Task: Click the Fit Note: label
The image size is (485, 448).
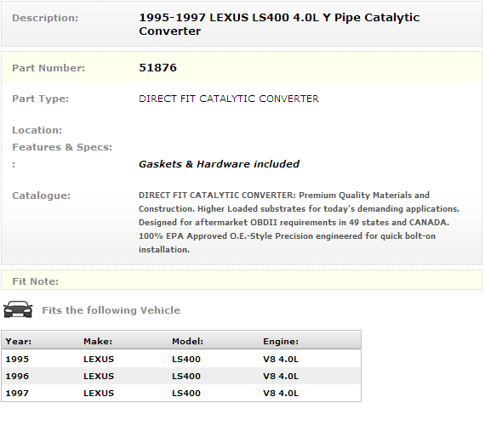Action: pos(35,281)
